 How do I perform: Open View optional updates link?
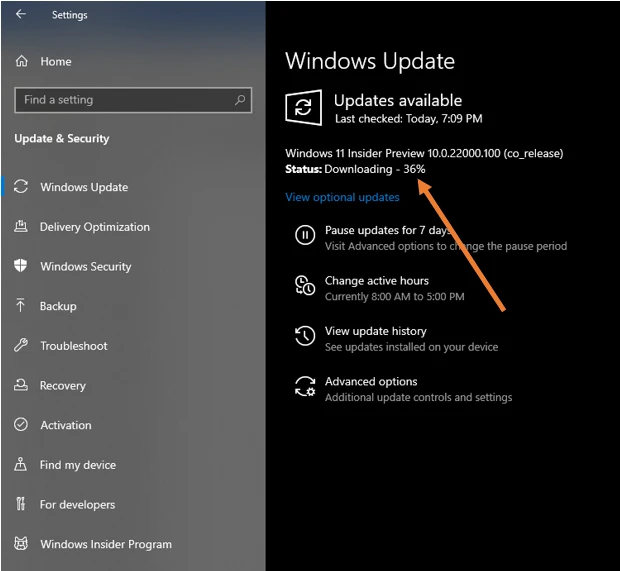point(342,197)
